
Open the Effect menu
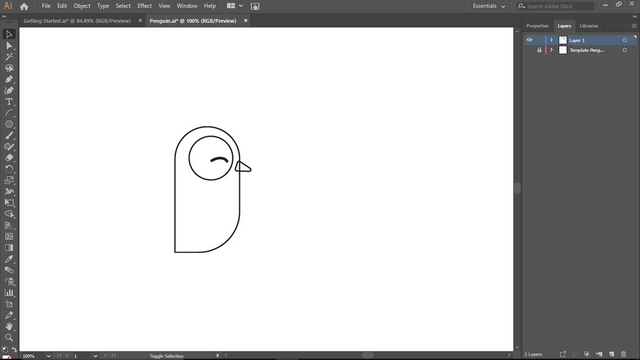coord(144,6)
